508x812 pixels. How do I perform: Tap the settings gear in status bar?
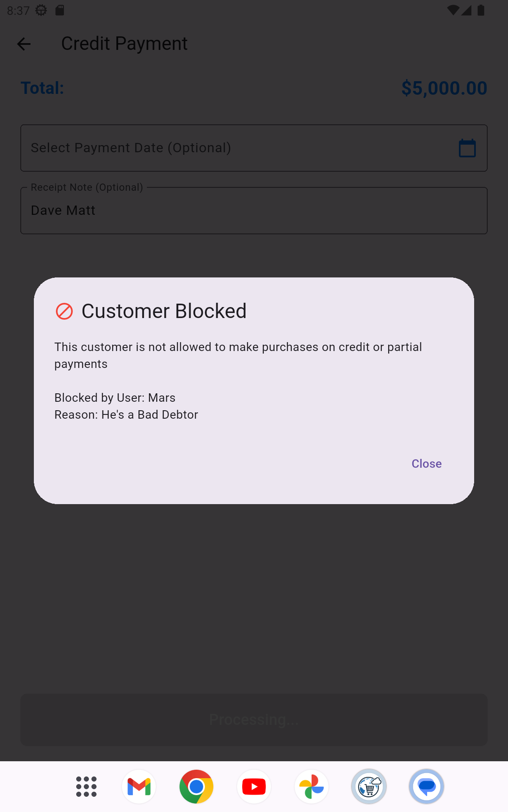(41, 10)
